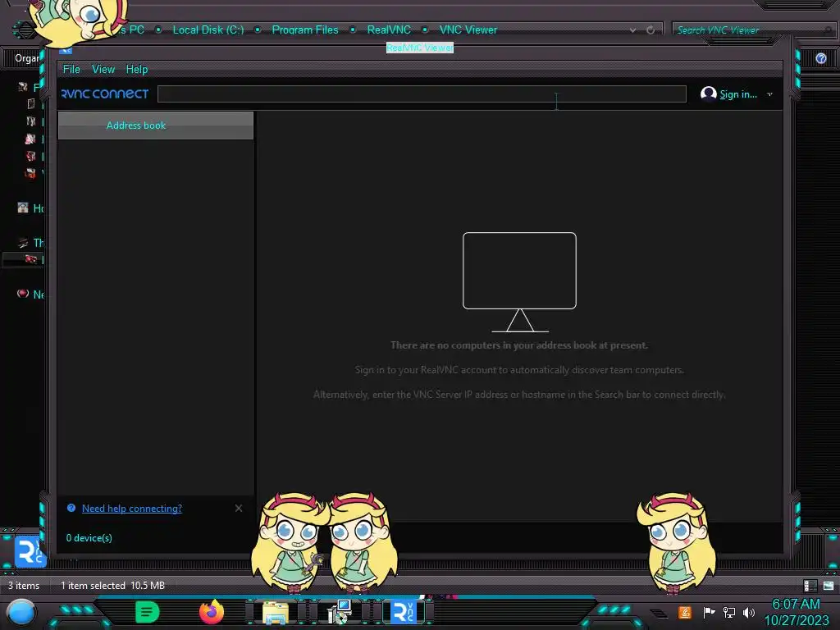Click RealVNC in Explorer breadcrumb
This screenshot has width=840, height=630.
coord(389,30)
